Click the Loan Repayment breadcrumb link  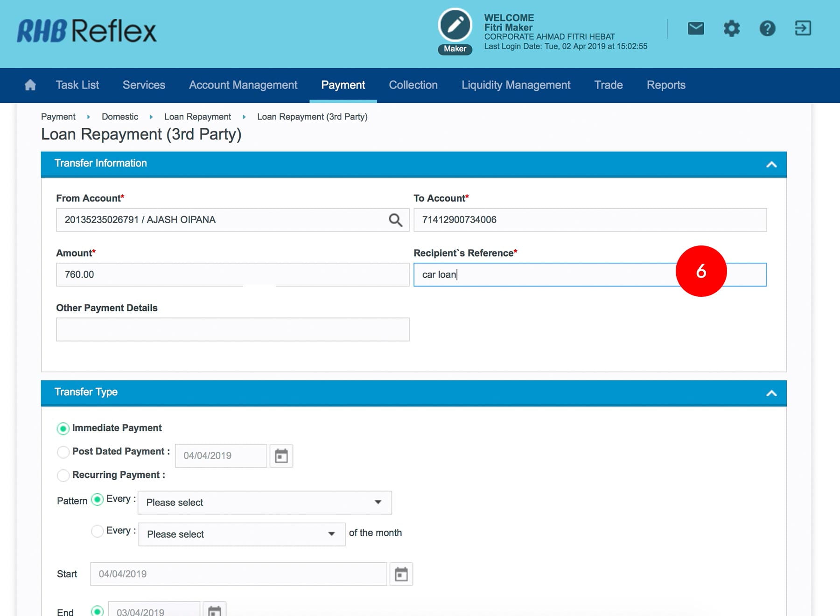[x=197, y=117]
